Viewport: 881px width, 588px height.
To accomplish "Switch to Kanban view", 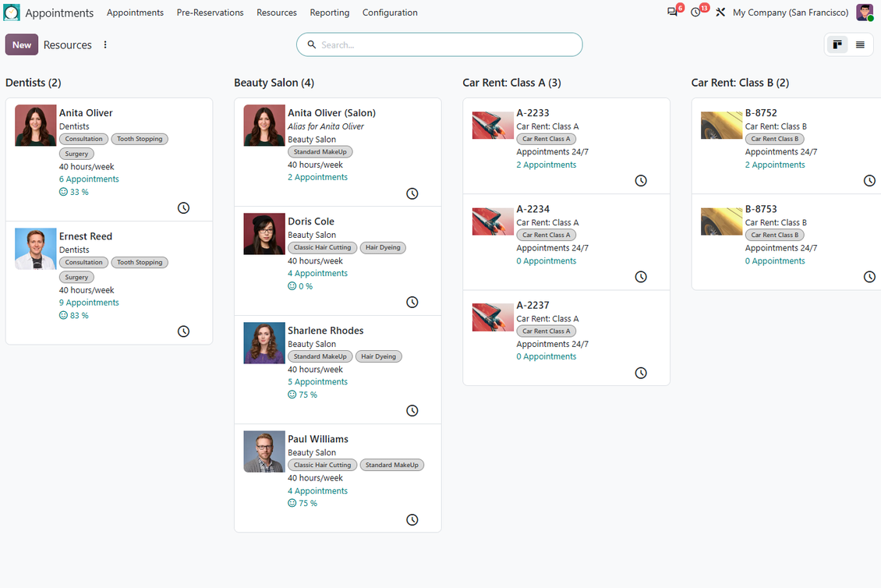I will [837, 45].
